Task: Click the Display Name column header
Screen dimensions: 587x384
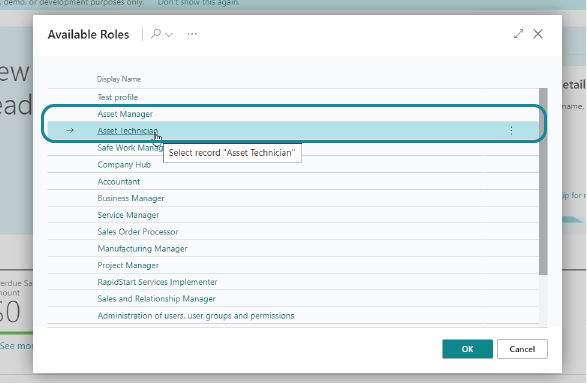Action: 119,79
